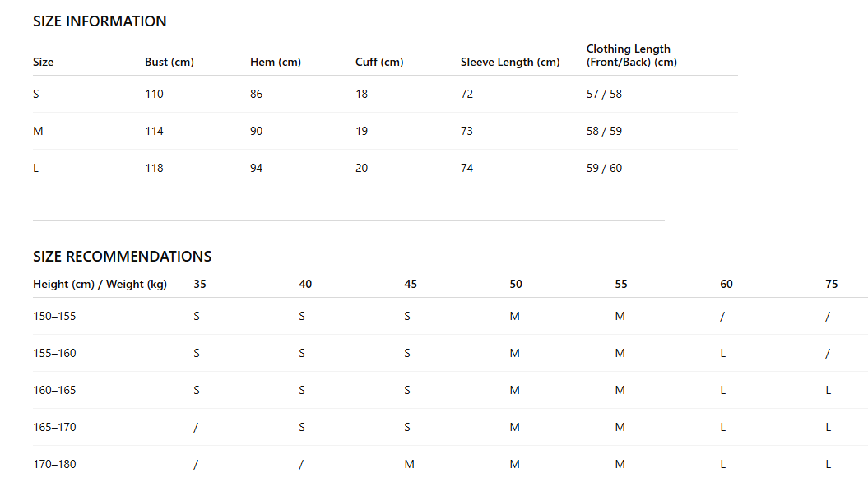Click the Height / Weight header cell
Screen dimensions: 868x501
pos(100,284)
